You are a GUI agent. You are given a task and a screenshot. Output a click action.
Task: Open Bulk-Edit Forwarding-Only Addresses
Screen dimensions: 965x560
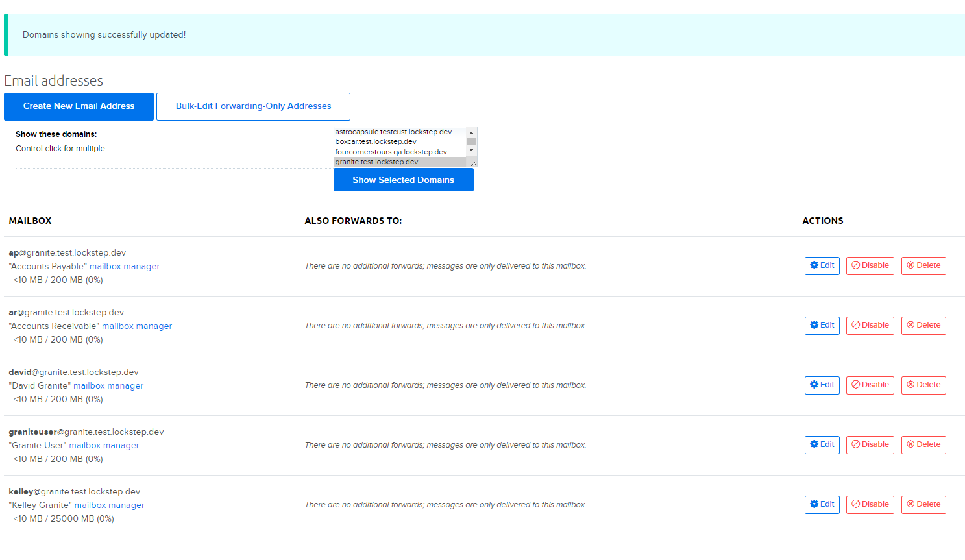pyautogui.click(x=253, y=106)
